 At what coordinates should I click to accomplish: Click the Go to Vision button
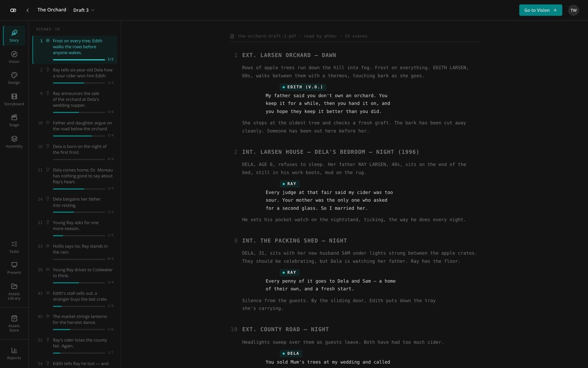pos(541,10)
